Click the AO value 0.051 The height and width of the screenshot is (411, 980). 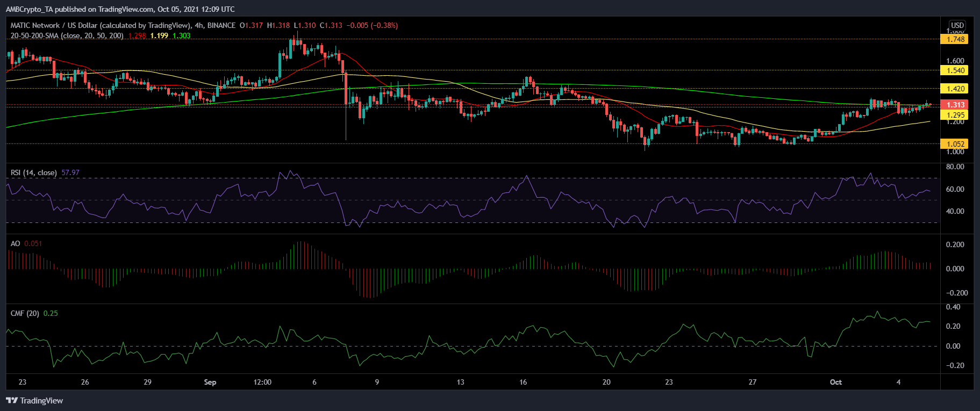pos(33,243)
